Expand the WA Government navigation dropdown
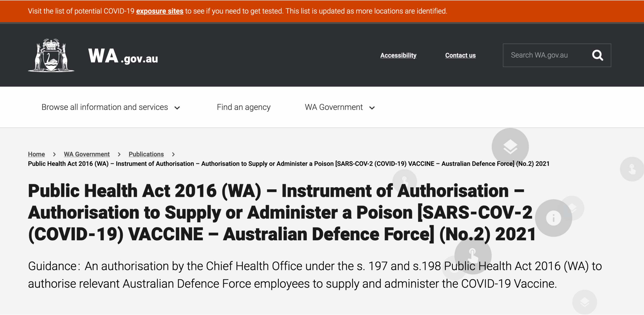This screenshot has height=315, width=644. (x=334, y=107)
